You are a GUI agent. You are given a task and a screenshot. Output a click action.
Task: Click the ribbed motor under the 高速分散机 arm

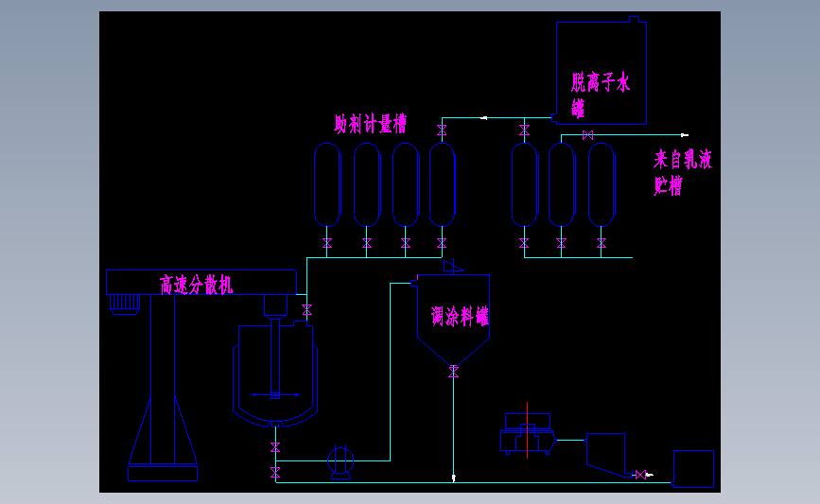[125, 304]
